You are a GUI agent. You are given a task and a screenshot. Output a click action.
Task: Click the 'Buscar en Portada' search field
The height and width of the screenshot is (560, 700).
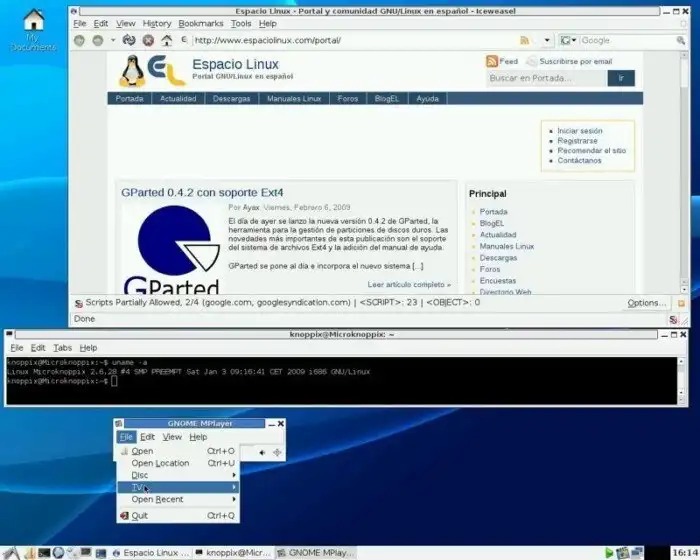pos(545,78)
